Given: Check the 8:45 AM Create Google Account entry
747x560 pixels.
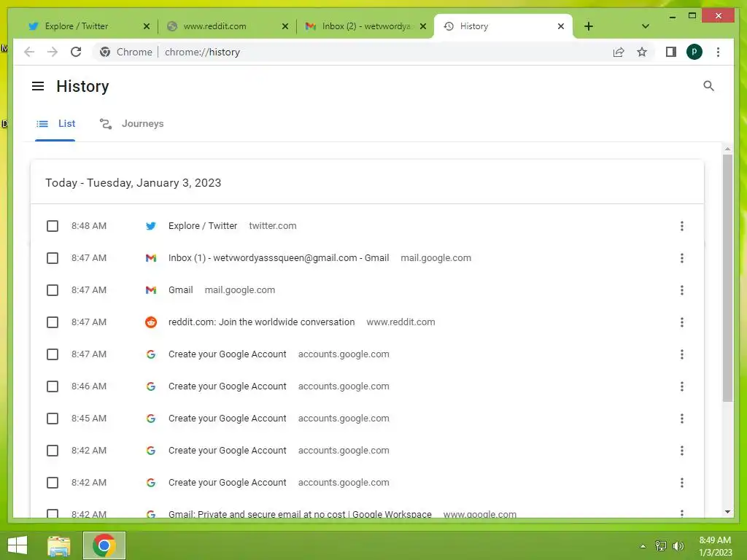Looking at the screenshot, I should 53,418.
